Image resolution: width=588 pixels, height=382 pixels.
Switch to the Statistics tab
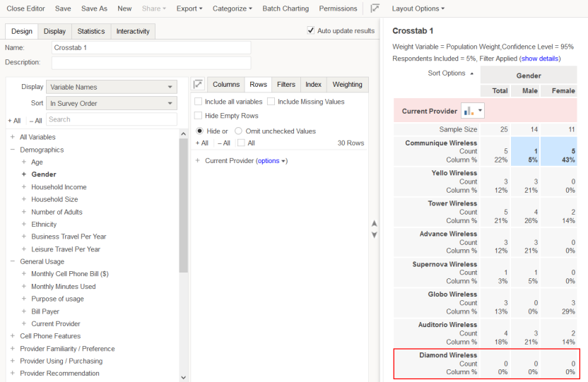[x=91, y=31]
